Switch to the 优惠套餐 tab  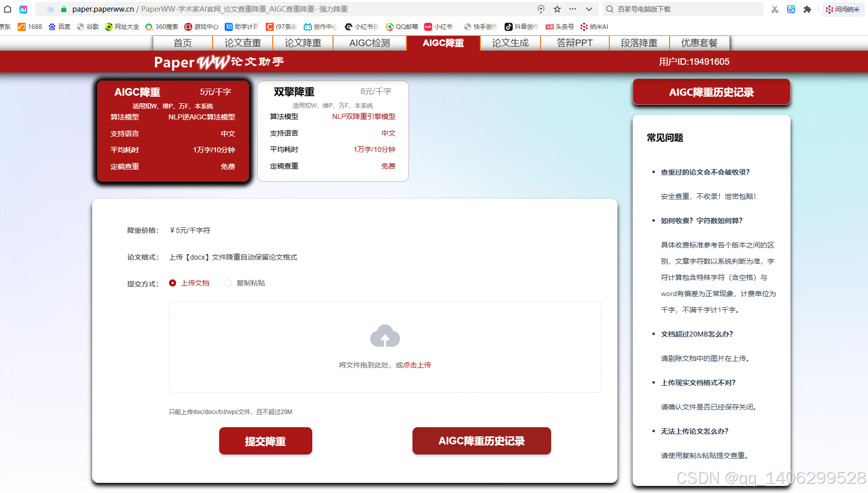(699, 43)
